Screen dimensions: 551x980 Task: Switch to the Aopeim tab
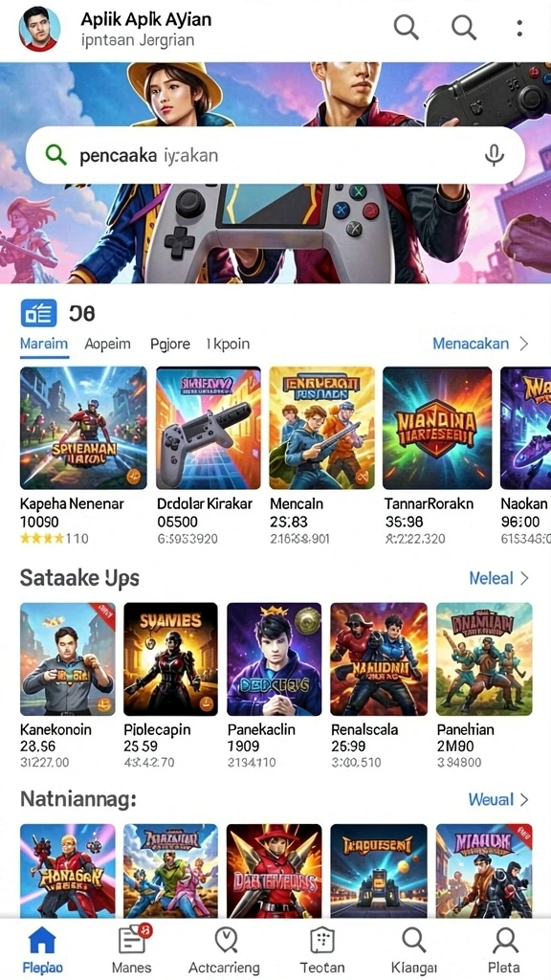coord(107,344)
